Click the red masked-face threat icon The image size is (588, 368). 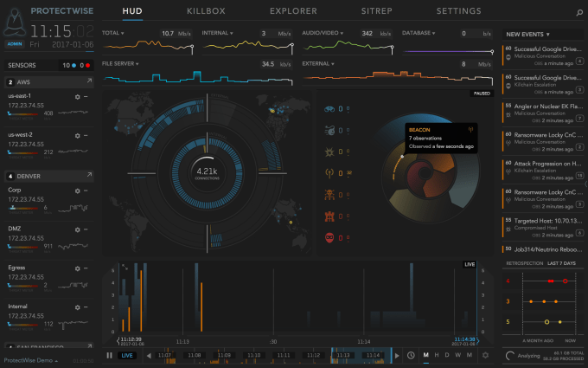[329, 238]
